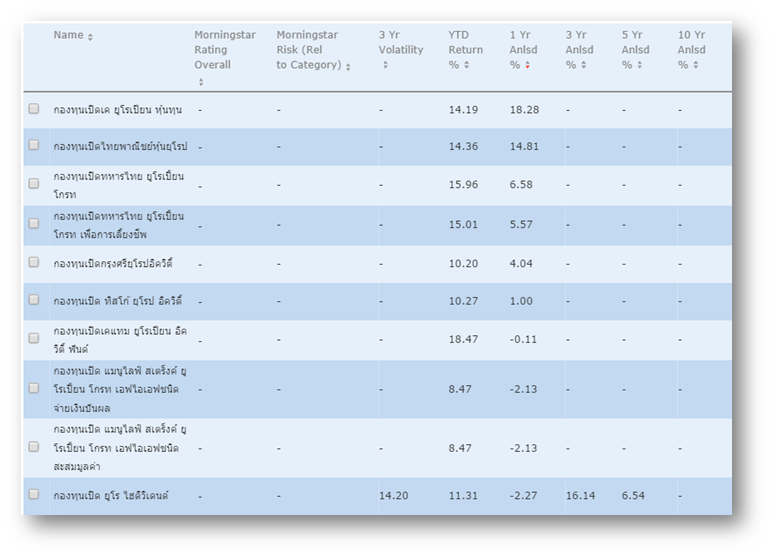
Task: Open กองทุนเปิดกรุงศรียุโรปอิควิตี้ fund details
Action: [x=113, y=264]
